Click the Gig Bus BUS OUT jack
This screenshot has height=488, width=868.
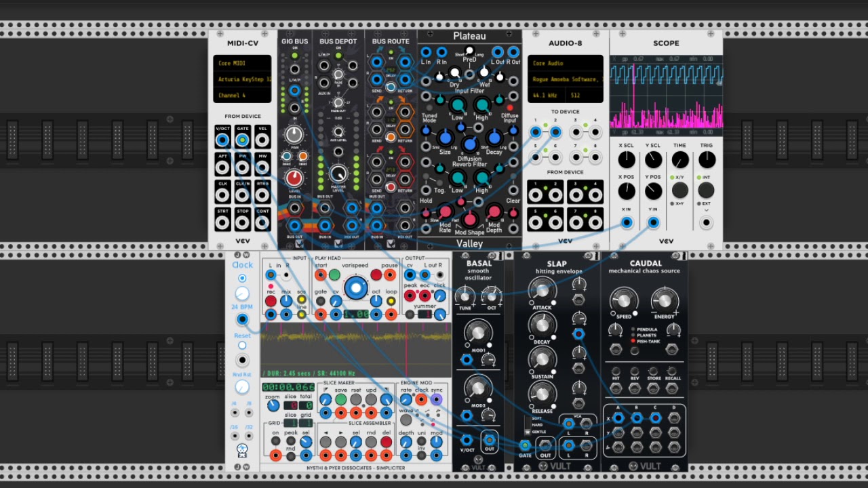coord(294,226)
